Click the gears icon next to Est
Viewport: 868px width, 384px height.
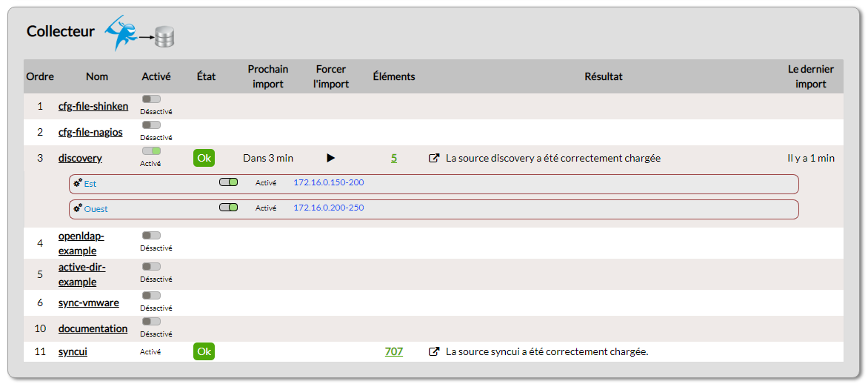pos(78,183)
